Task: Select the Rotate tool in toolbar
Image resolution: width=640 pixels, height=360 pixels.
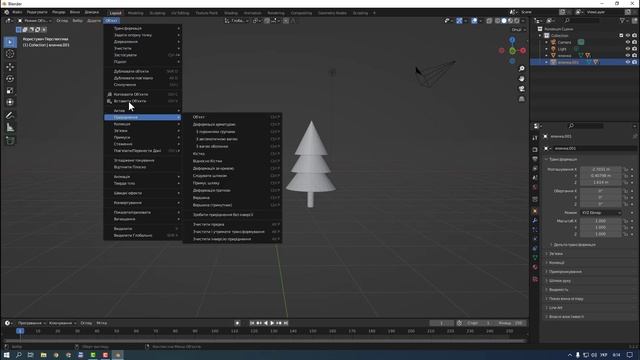Action: pos(10,78)
